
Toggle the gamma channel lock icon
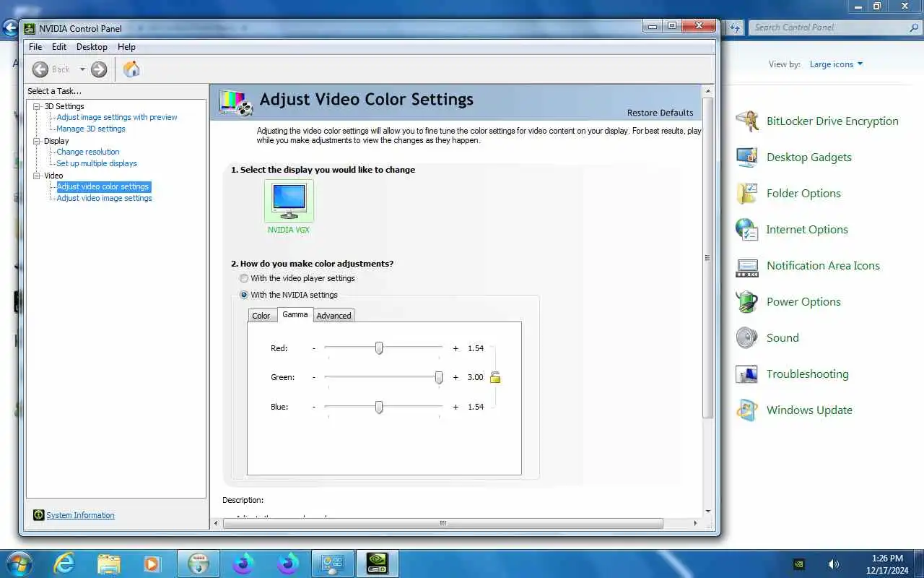[x=495, y=377]
